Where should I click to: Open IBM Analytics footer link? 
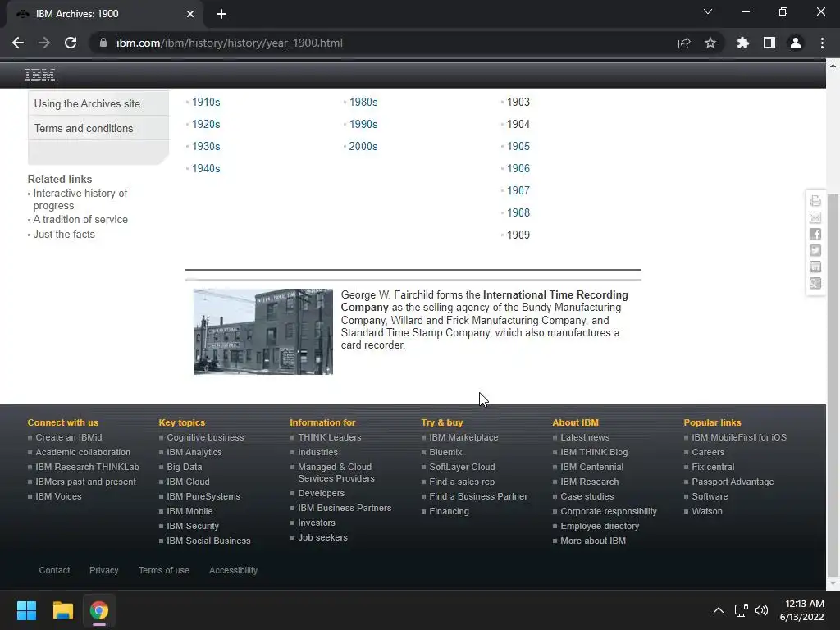click(194, 452)
